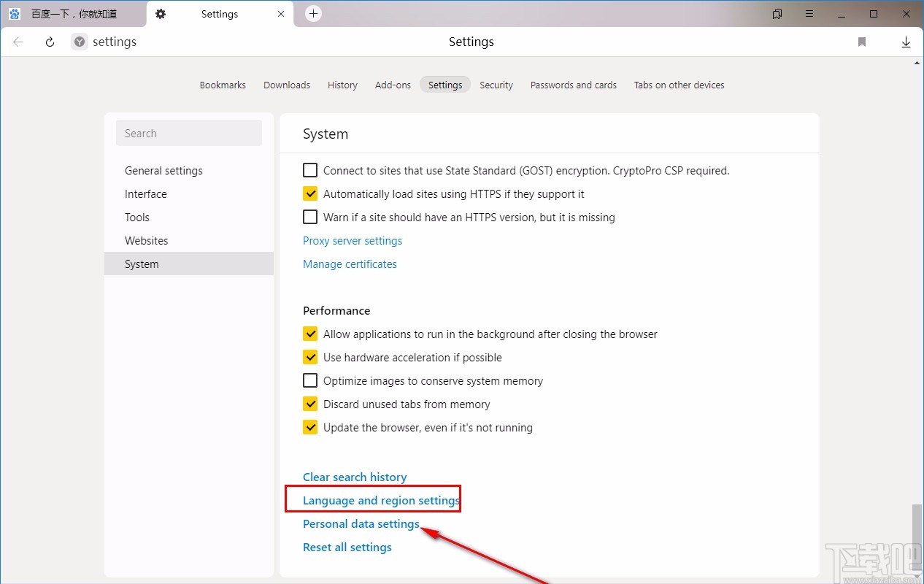Open Proxy server settings

(x=353, y=240)
